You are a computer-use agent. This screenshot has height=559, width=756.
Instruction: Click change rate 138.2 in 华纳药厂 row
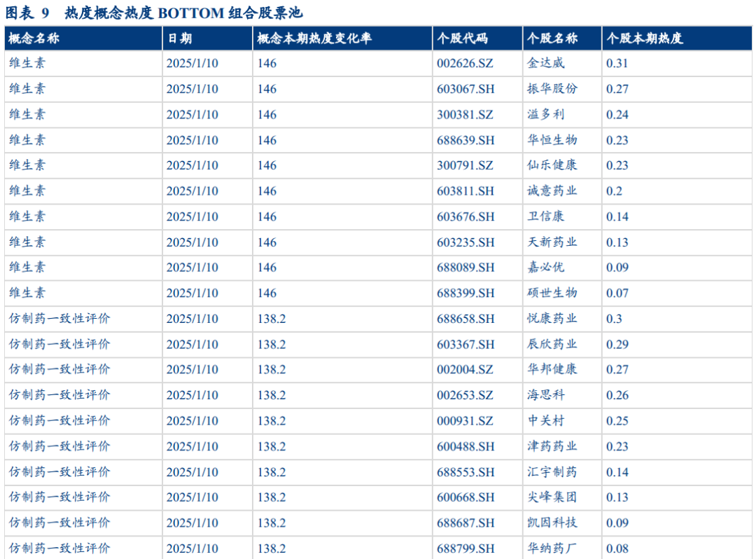pos(272,548)
